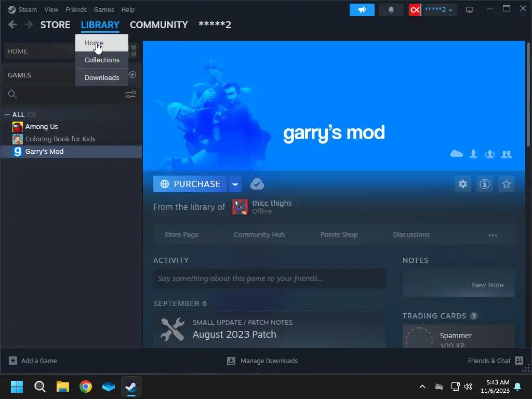
Task: Open advanced filter sliders icon
Action: click(130, 94)
